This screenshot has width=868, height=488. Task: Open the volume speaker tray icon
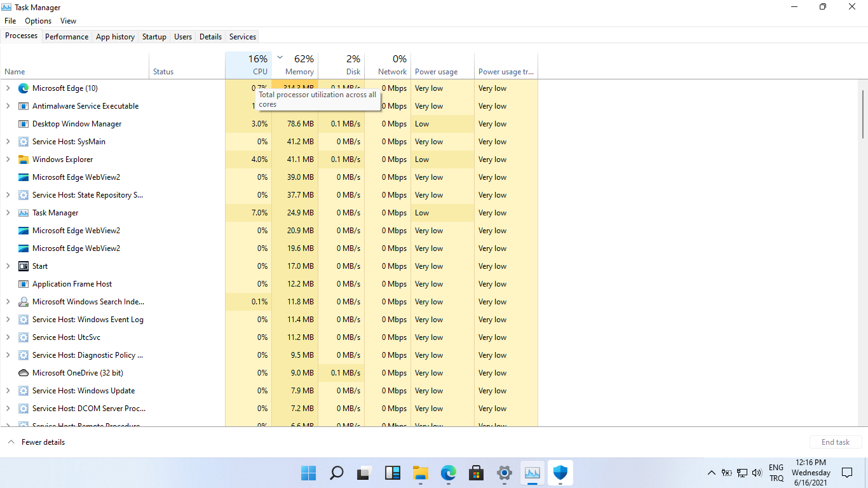757,473
